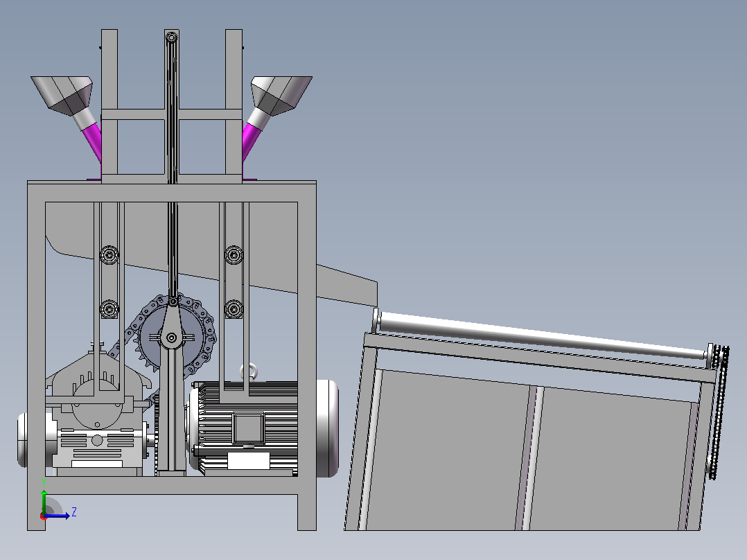The width and height of the screenshot is (747, 560).
Task: Pick the right magenta feed pipe
Action: (x=251, y=142)
